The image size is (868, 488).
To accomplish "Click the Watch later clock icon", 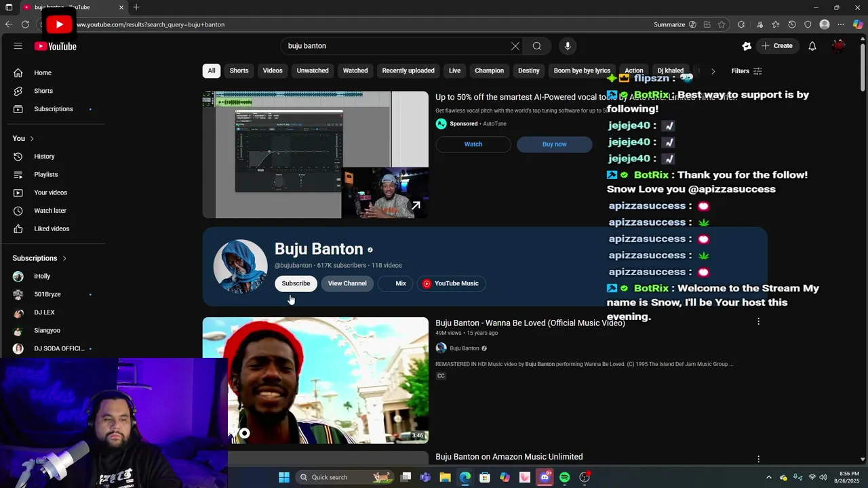I will (18, 211).
